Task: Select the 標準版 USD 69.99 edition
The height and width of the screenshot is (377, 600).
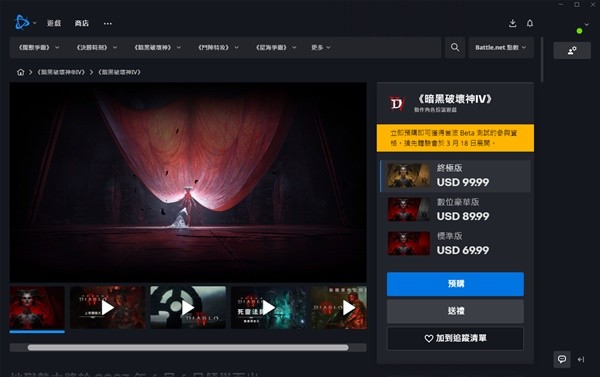Action: (455, 243)
